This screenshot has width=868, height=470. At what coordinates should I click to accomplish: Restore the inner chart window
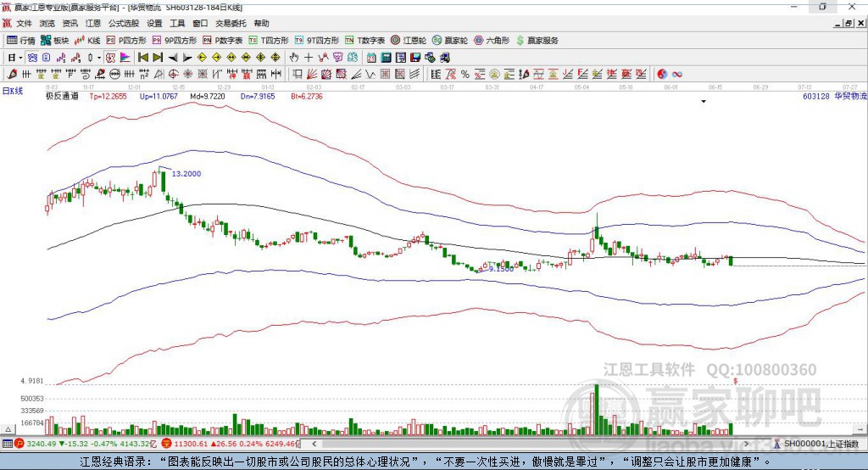tap(849, 23)
